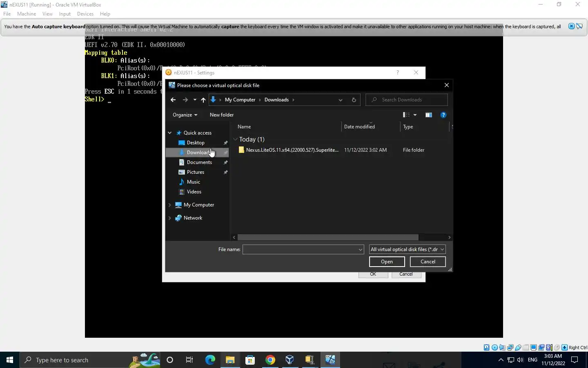Show hidden system tray icons
Image resolution: width=588 pixels, height=368 pixels.
coord(501,360)
